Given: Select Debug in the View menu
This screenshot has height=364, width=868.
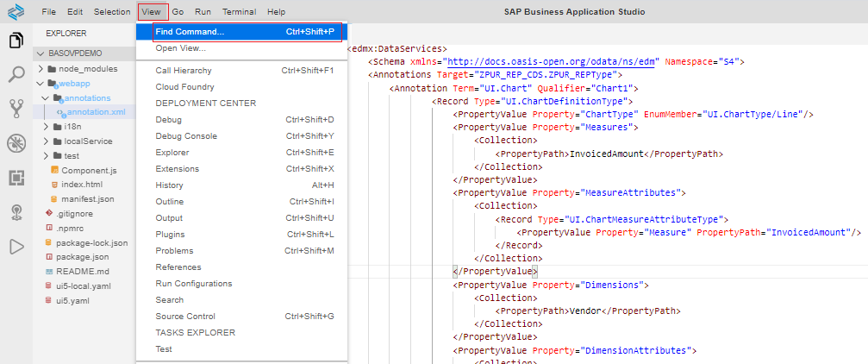Looking at the screenshot, I should 241,120.
